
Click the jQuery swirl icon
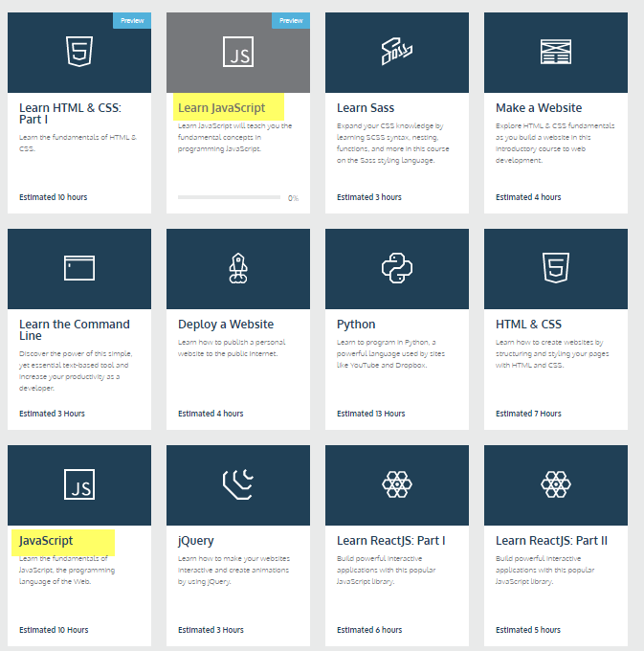238,484
